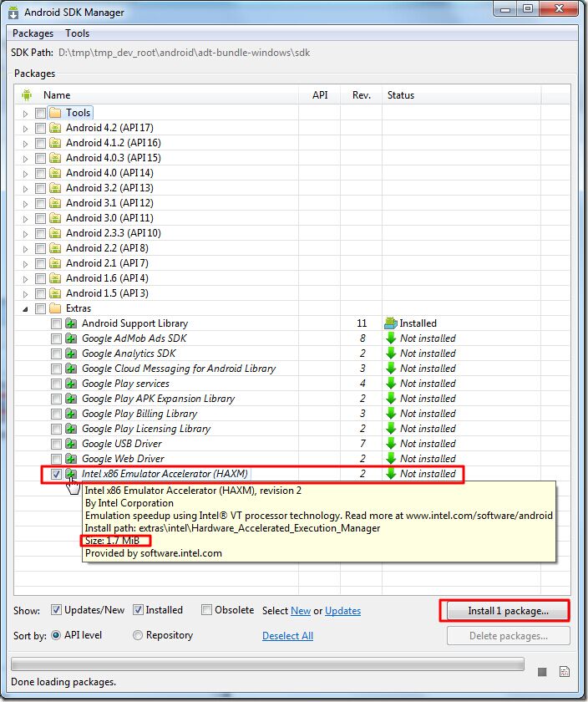Click the Android SDK Manager title bar icon
The image size is (588, 702).
(x=13, y=13)
